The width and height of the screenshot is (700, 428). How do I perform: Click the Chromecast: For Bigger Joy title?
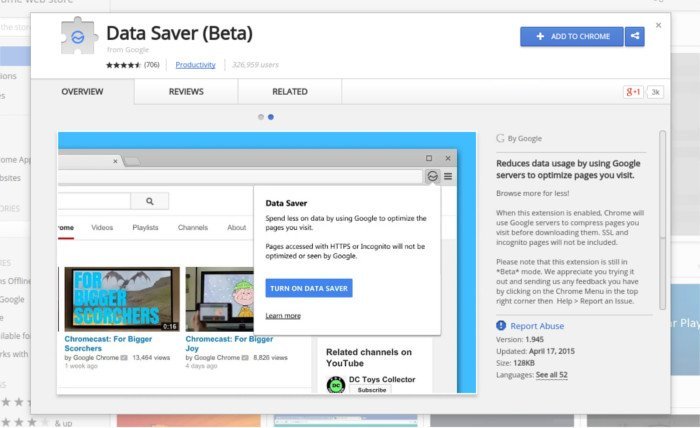tap(229, 344)
